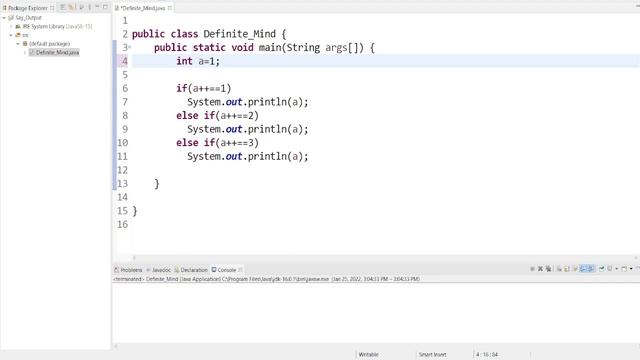The width and height of the screenshot is (640, 360).
Task: Collapse the src folder node
Action: 11,35
